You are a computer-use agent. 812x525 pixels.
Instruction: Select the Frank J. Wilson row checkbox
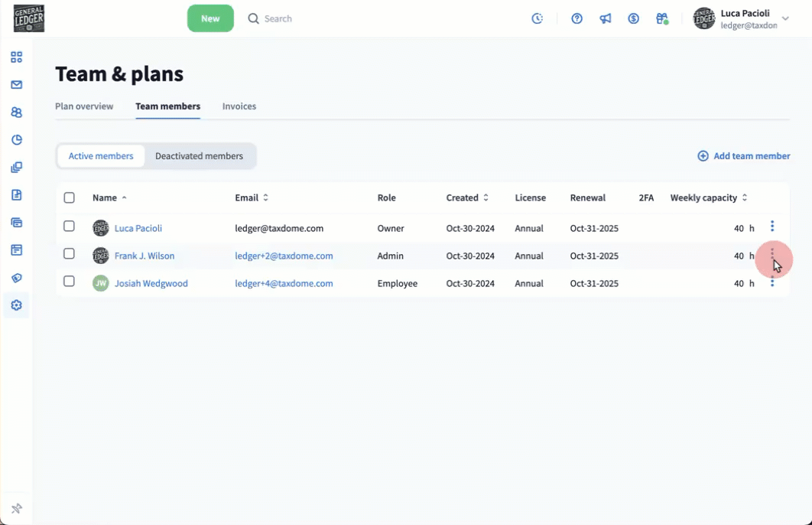(69, 254)
